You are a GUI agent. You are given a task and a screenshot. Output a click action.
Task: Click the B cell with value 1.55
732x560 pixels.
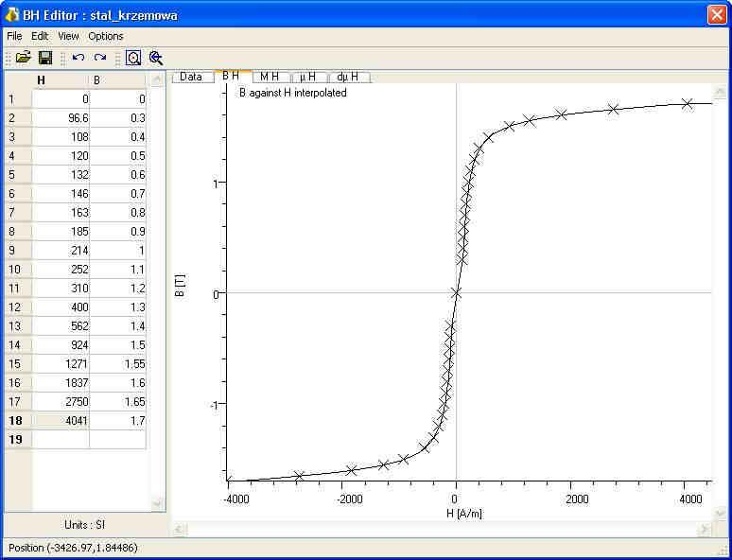coord(117,364)
